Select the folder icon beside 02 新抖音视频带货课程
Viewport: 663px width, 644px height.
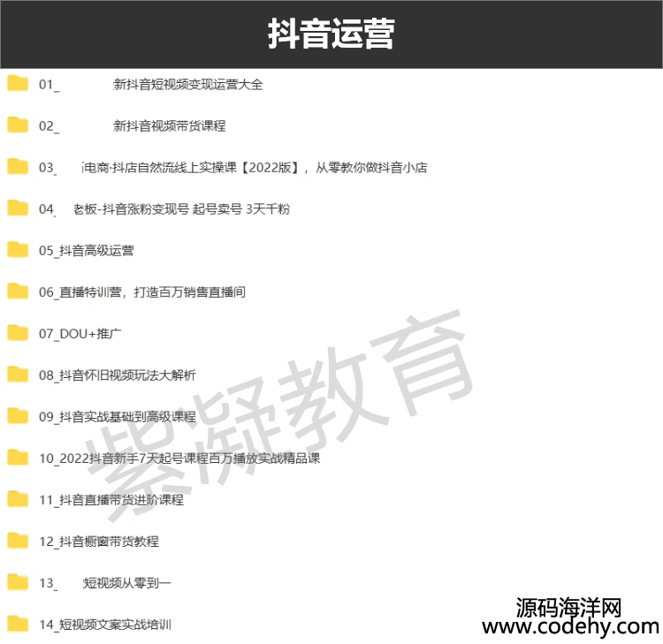[x=18, y=125]
